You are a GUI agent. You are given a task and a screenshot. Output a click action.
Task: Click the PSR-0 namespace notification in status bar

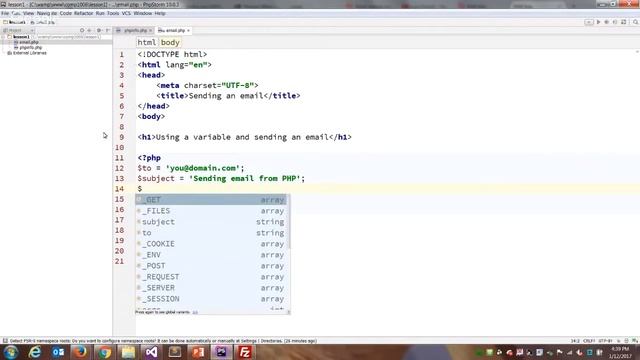[x=163, y=341]
